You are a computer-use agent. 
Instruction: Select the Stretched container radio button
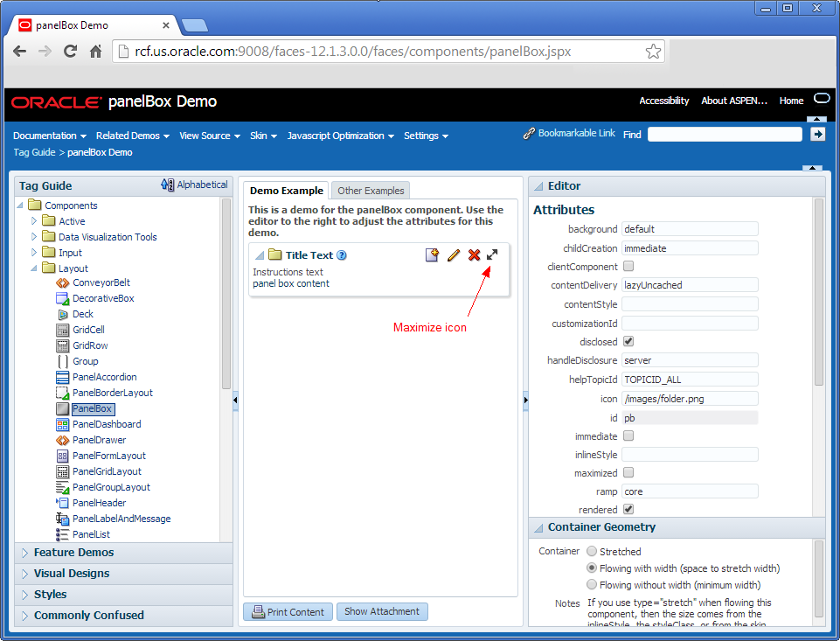592,551
